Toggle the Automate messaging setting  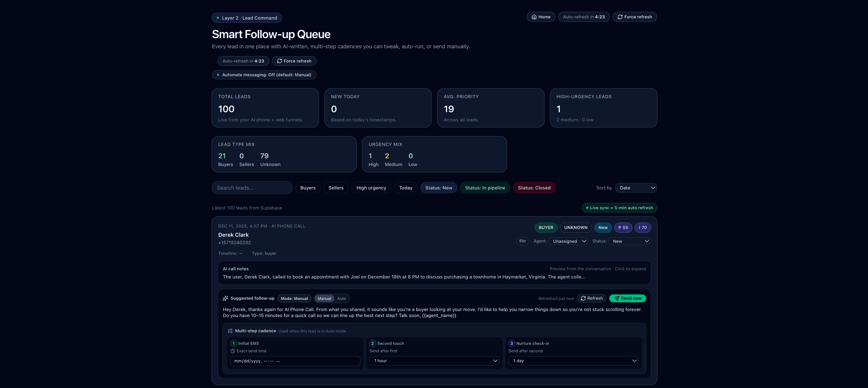pos(264,75)
